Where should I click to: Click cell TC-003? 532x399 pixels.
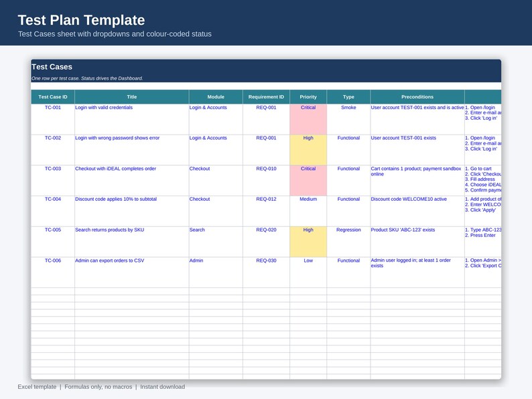click(x=53, y=181)
